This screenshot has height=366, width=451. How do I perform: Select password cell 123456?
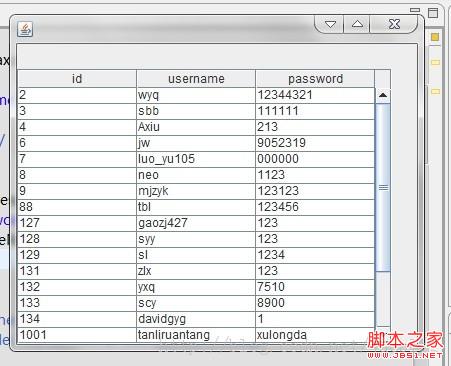315,207
